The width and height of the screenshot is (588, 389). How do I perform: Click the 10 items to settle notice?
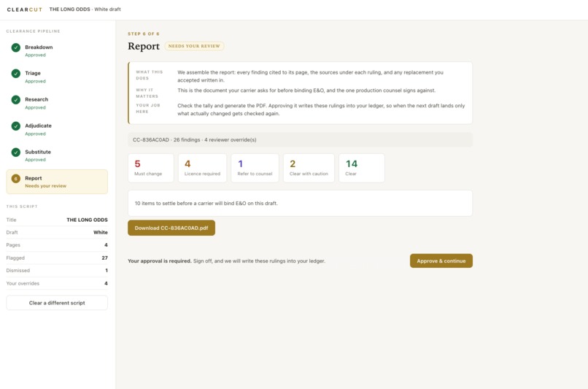pyautogui.click(x=300, y=204)
